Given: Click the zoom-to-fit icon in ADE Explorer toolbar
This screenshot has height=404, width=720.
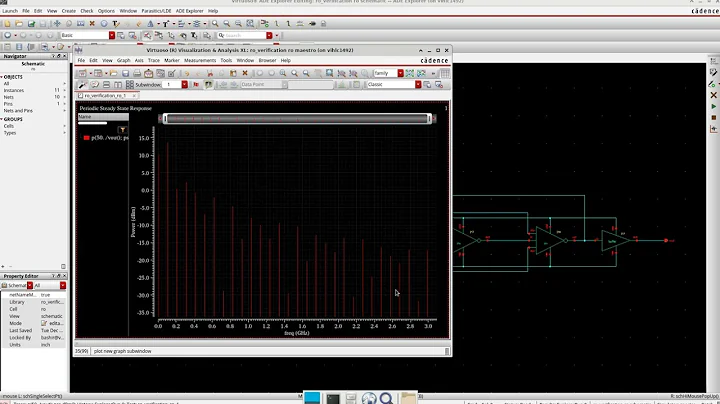Looking at the screenshot, I should click(x=250, y=23).
